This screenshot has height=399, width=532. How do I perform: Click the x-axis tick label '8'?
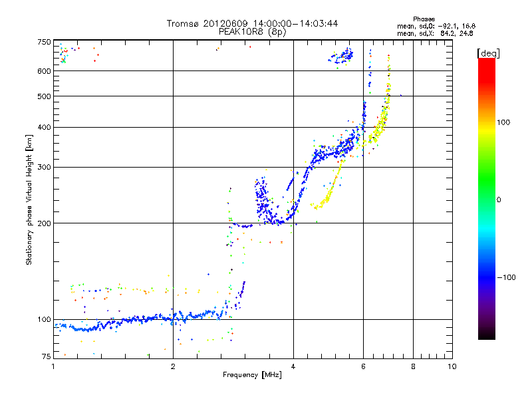pyautogui.click(x=413, y=366)
